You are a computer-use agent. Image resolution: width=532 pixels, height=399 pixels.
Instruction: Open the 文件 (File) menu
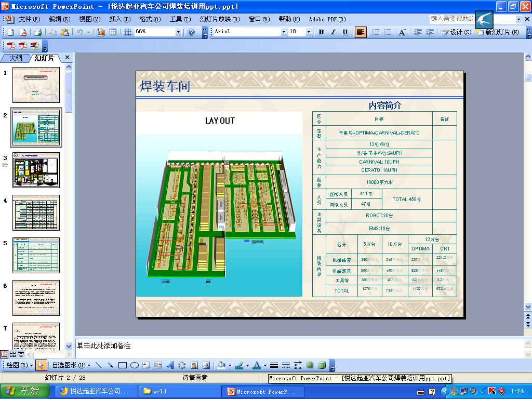(x=29, y=19)
